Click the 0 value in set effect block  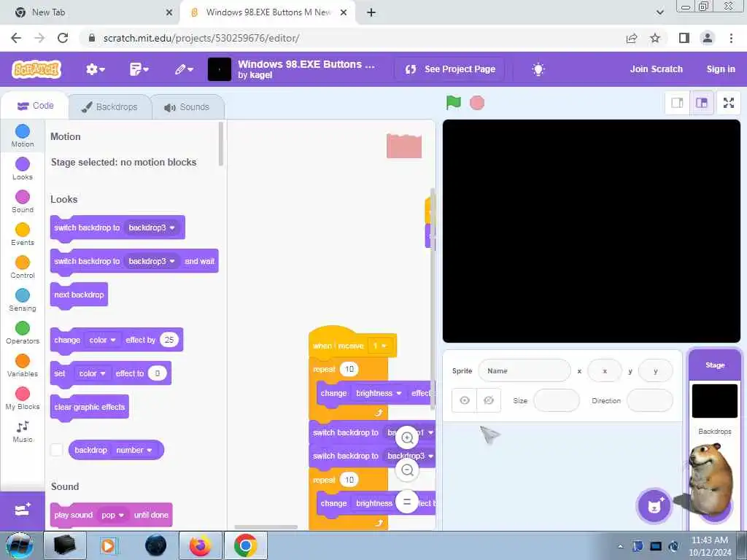click(158, 373)
